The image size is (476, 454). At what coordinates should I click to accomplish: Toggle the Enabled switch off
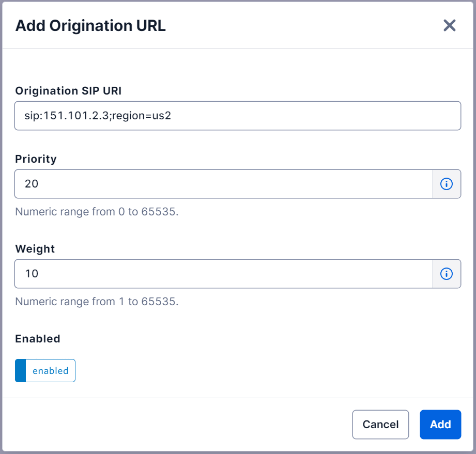(x=45, y=371)
